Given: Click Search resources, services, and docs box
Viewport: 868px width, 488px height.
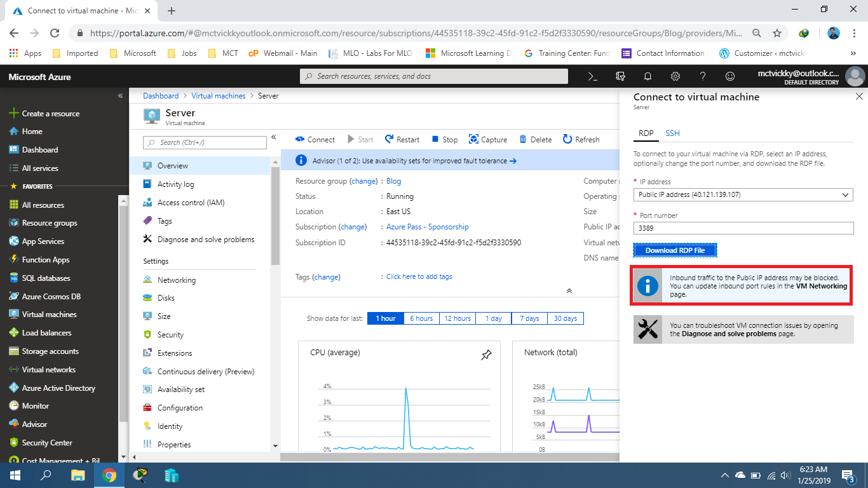Looking at the screenshot, I should (x=434, y=76).
